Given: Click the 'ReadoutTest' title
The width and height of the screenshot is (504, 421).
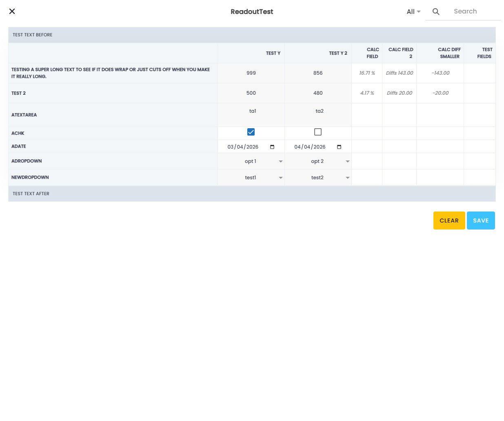Looking at the screenshot, I should (252, 12).
